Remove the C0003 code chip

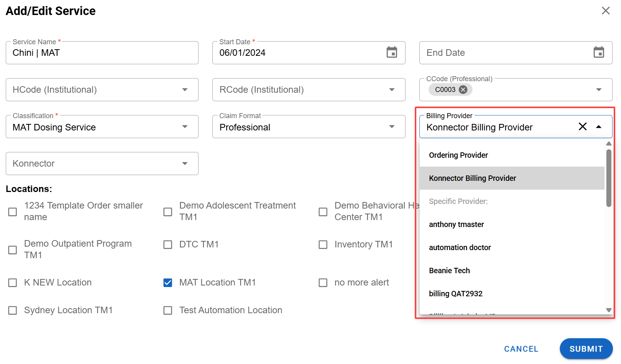click(463, 90)
